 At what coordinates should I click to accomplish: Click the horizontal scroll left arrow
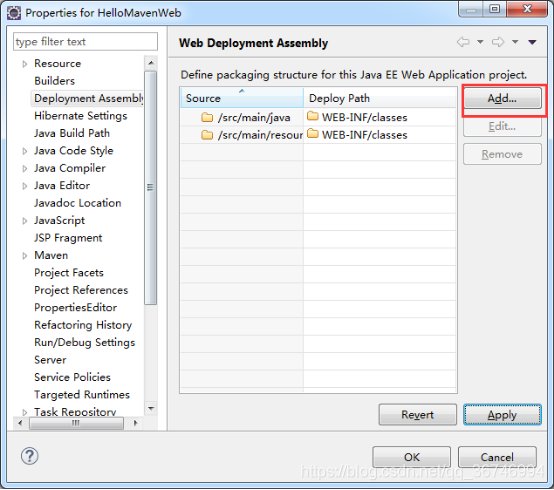coord(20,423)
